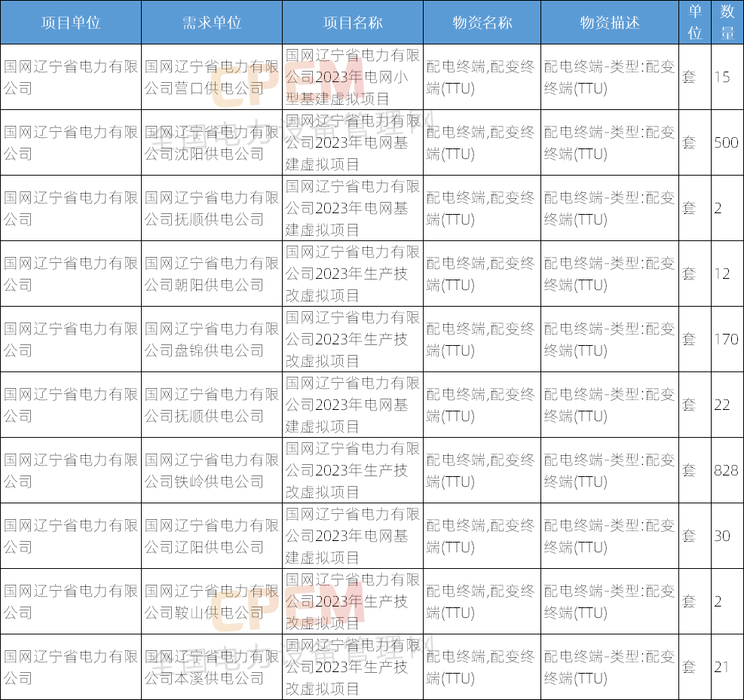The image size is (744, 700).
Task: Click the 物资描述 column header
Action: coord(609,23)
